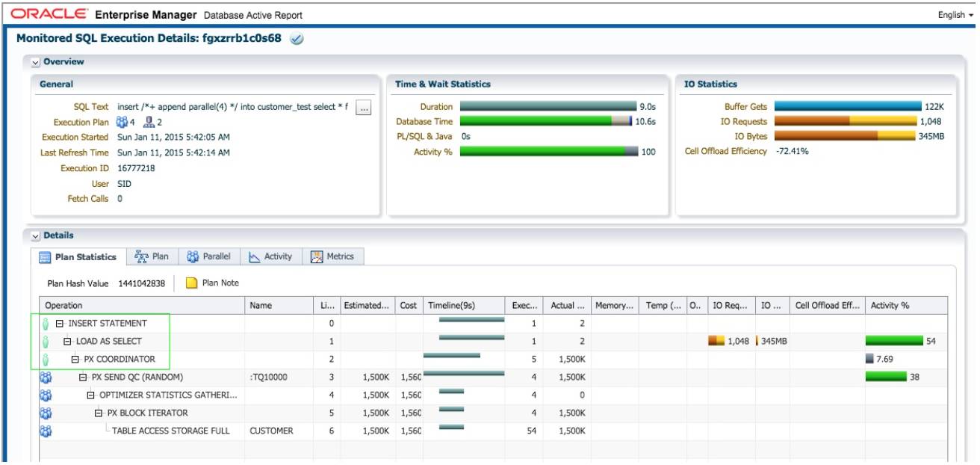Screen dimensions: 980x465
Task: Click the Plan Statistics tab icon
Action: (45, 257)
